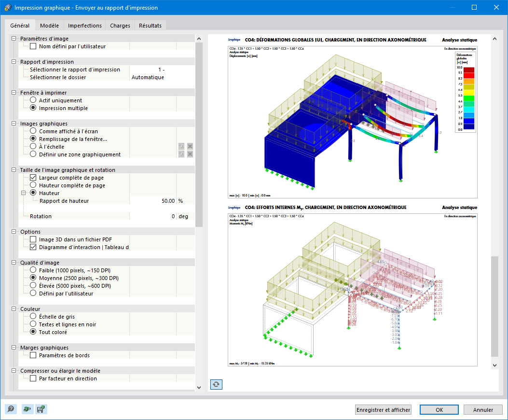The image size is (508, 420).
Task: Click X icon in Définir une zone graphiquement row
Action: tap(190, 154)
